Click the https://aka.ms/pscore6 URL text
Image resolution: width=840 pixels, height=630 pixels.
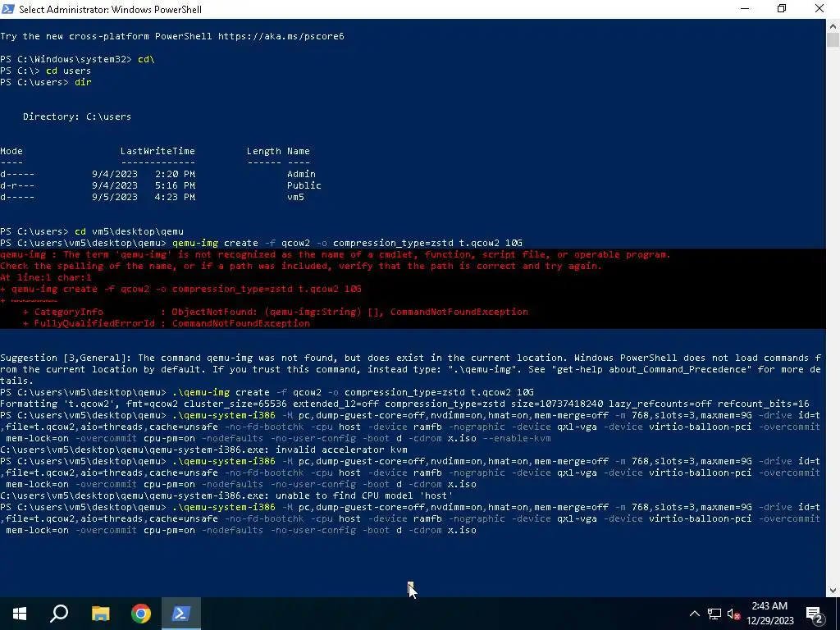tap(281, 36)
